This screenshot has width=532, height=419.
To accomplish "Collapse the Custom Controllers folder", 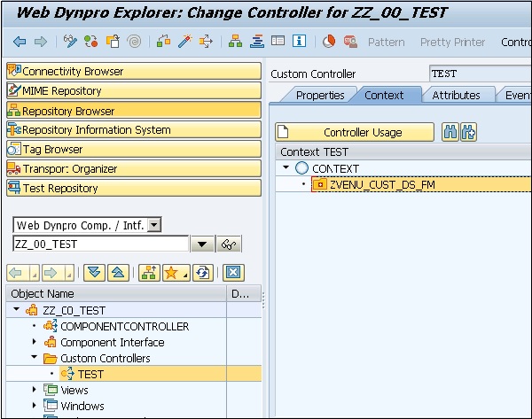I will pos(35,359).
